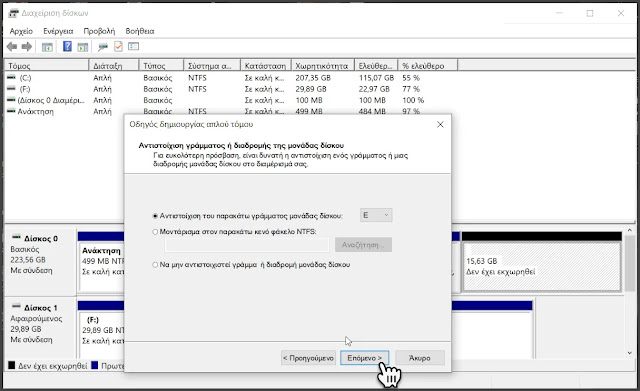Click the Forward arrow in the toolbar
640x391 pixels.
pyautogui.click(x=27, y=47)
